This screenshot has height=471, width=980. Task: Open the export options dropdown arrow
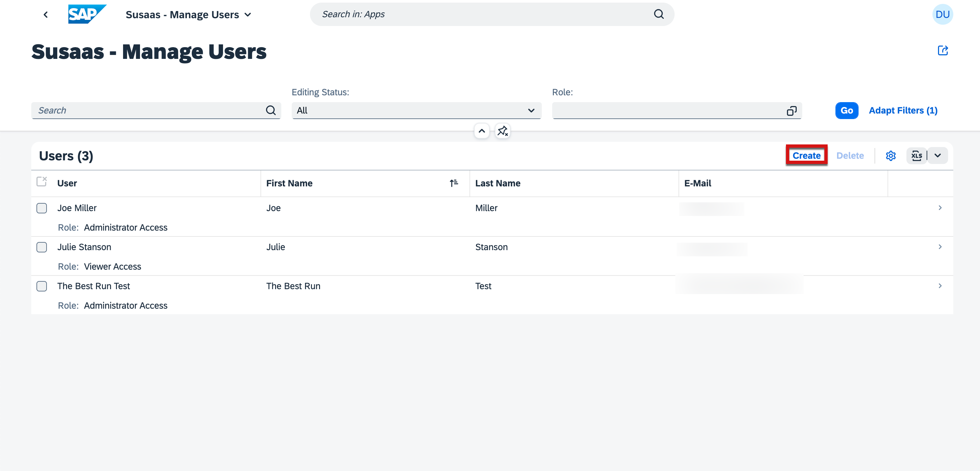(x=937, y=155)
